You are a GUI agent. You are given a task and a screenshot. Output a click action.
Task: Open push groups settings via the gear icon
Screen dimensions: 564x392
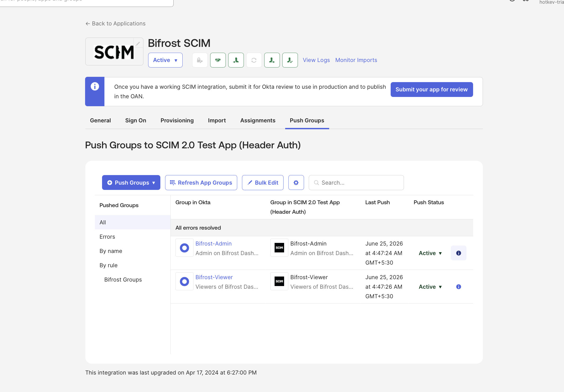296,182
